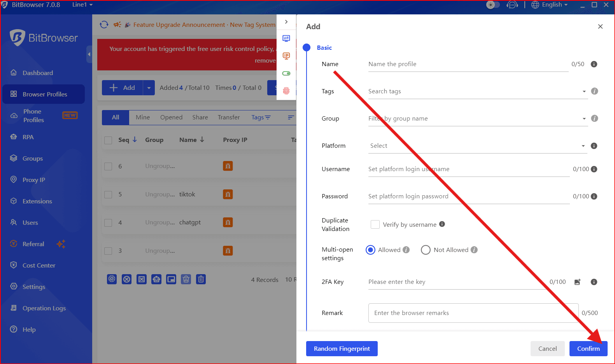Open the English language dropdown
This screenshot has width=615, height=364.
[x=550, y=5]
